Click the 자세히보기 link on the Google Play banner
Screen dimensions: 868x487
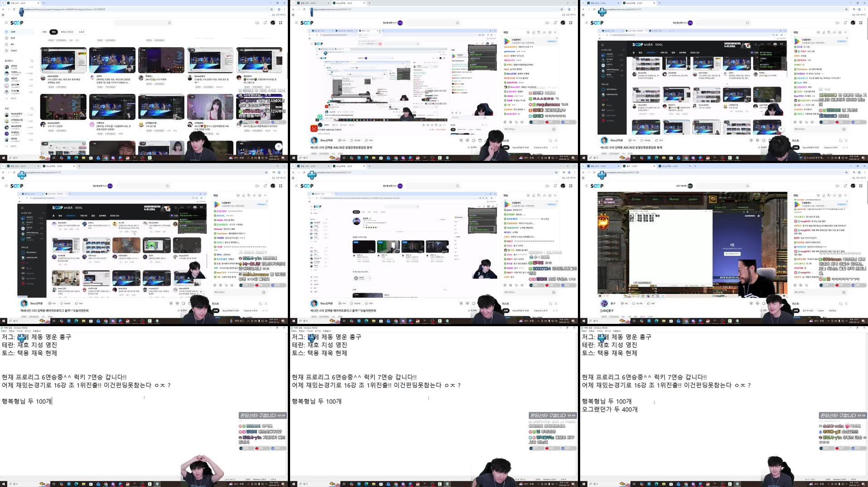(x=552, y=41)
